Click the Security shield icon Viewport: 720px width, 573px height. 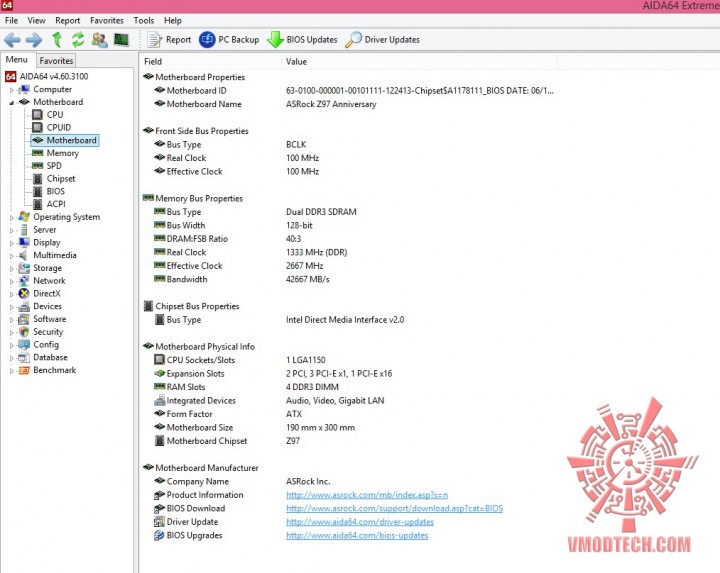[24, 331]
